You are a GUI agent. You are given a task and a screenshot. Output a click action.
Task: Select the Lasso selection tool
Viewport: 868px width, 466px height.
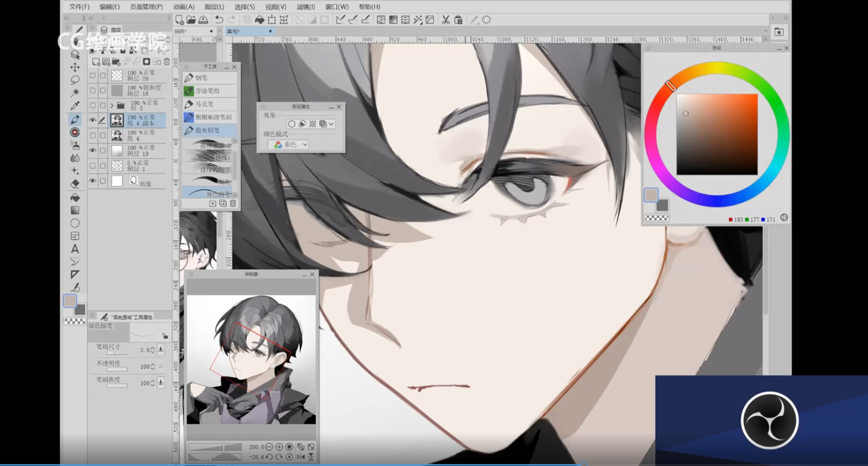[75, 80]
